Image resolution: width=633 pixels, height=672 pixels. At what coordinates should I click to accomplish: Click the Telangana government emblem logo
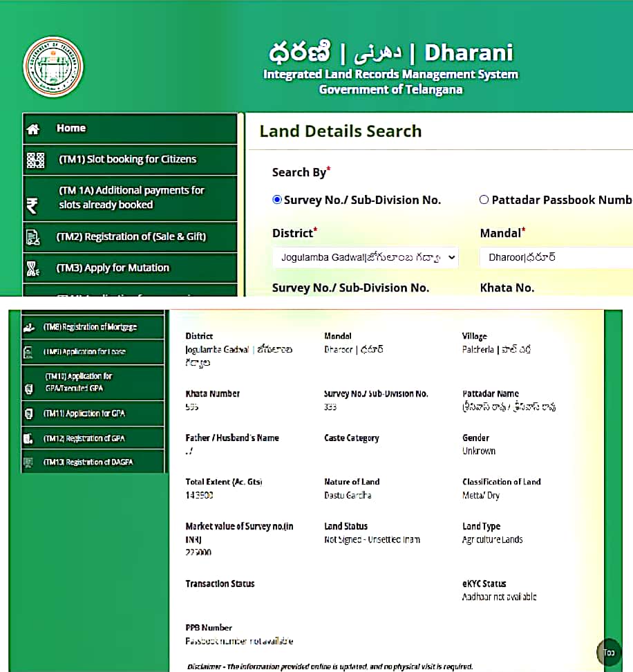pos(53,67)
